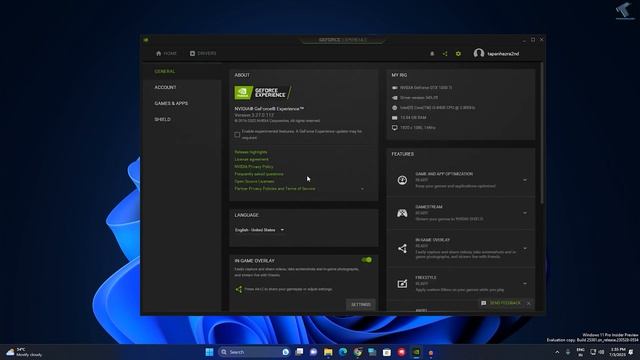Open the clock and date in taskbar
Image resolution: width=640 pixels, height=360 pixels.
[618, 352]
